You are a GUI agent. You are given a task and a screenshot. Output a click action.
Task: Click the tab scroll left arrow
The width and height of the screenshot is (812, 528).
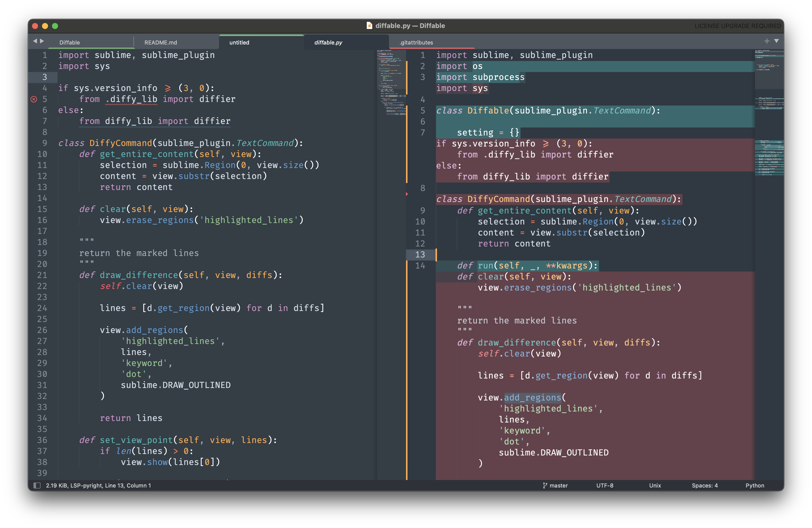click(35, 41)
